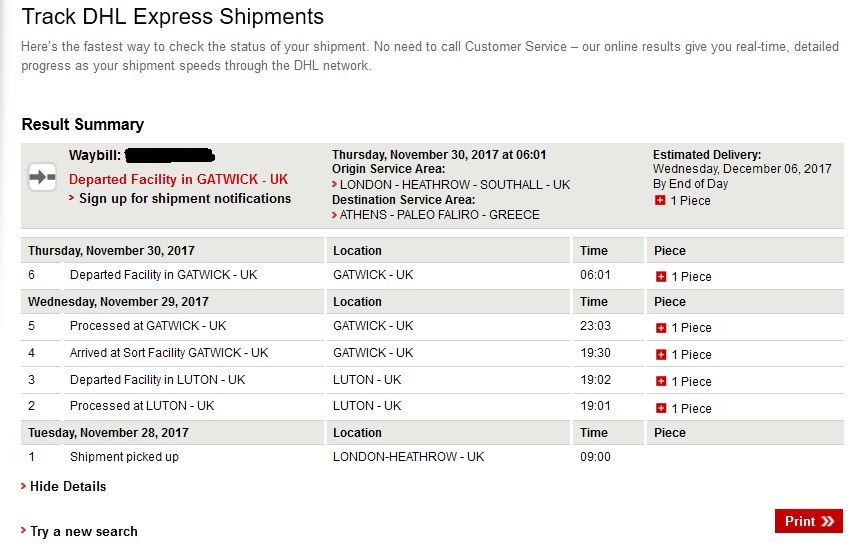The height and width of the screenshot is (553, 854).
Task: Click the redacted Waybill number
Action: tap(169, 156)
